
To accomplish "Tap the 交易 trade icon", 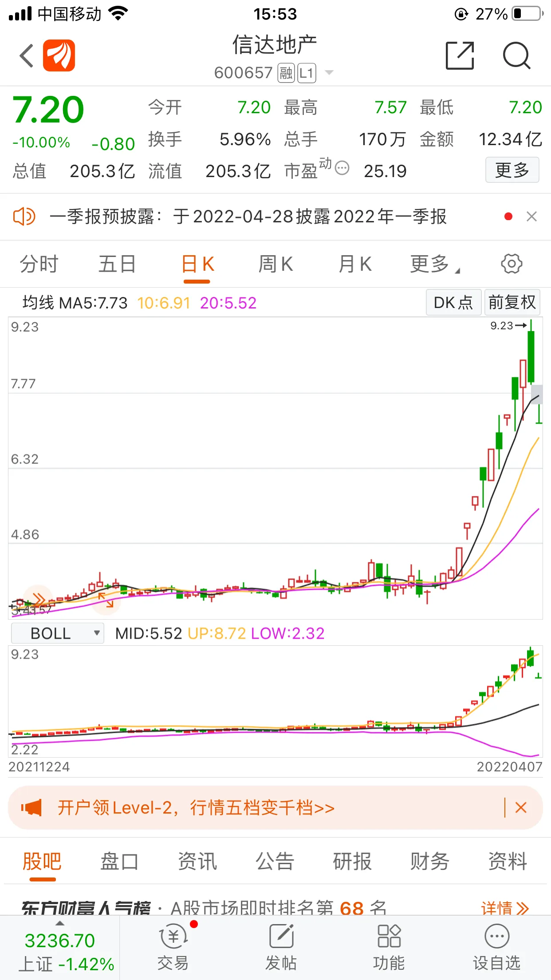I will pos(173,947).
